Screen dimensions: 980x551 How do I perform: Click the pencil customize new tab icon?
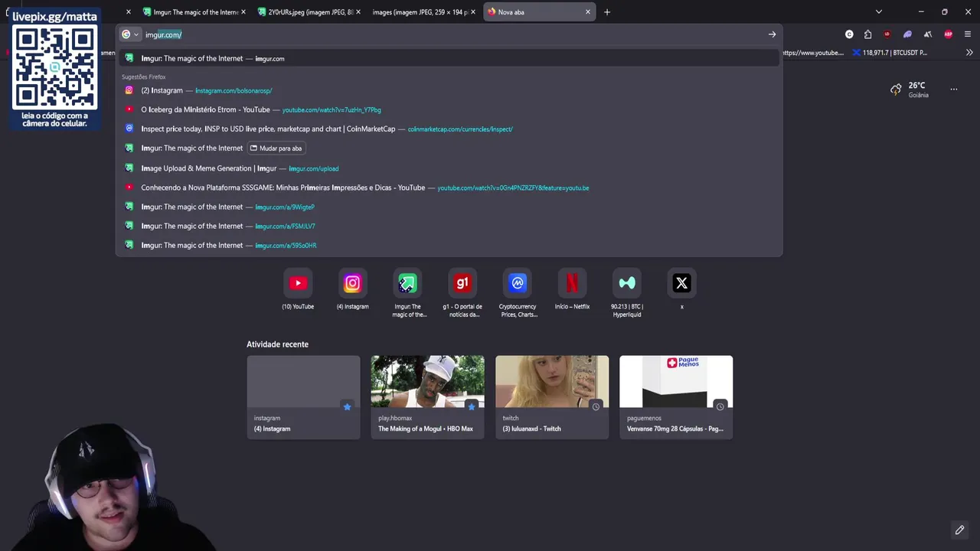[x=959, y=530]
